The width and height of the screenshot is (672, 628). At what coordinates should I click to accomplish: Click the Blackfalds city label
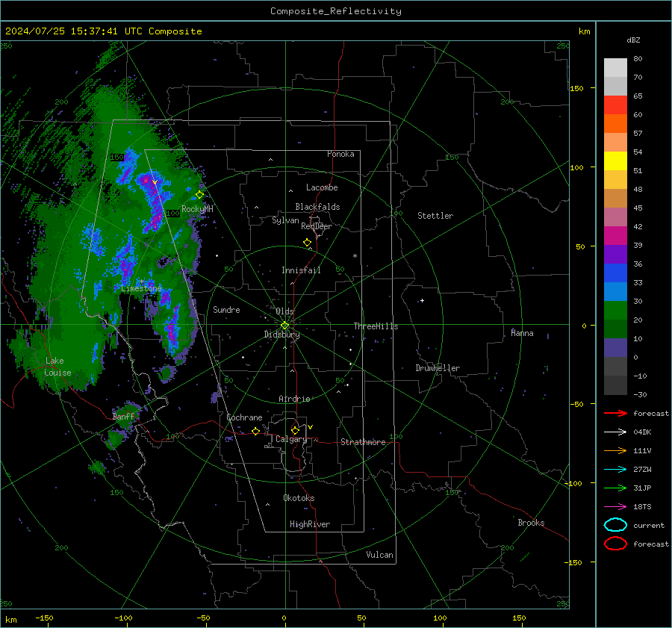(x=317, y=207)
